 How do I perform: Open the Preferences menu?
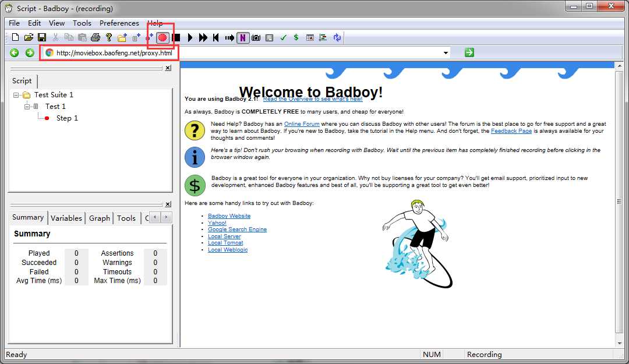pyautogui.click(x=119, y=23)
